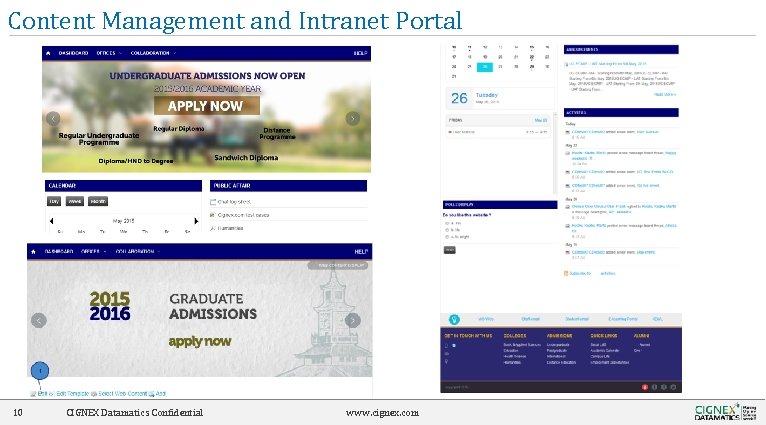Select poll option c. Alright

pyautogui.click(x=447, y=236)
